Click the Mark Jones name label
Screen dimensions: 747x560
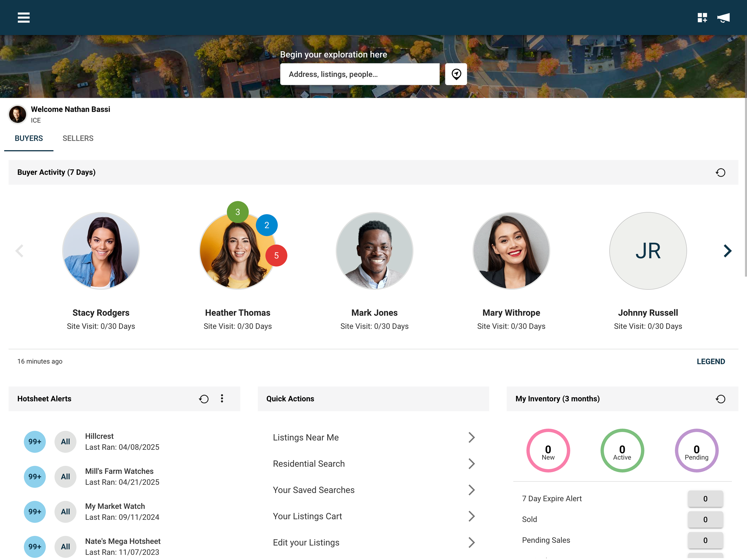point(375,313)
